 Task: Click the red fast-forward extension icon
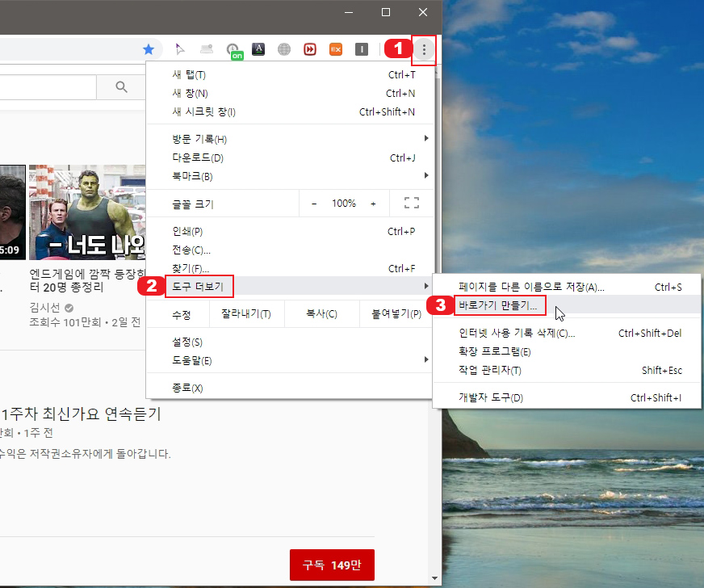coord(309,48)
